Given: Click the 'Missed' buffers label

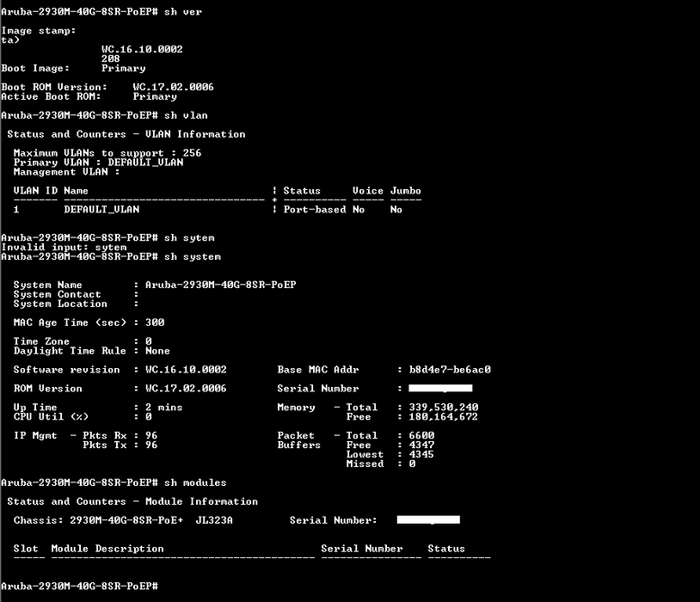Looking at the screenshot, I should tap(365, 464).
